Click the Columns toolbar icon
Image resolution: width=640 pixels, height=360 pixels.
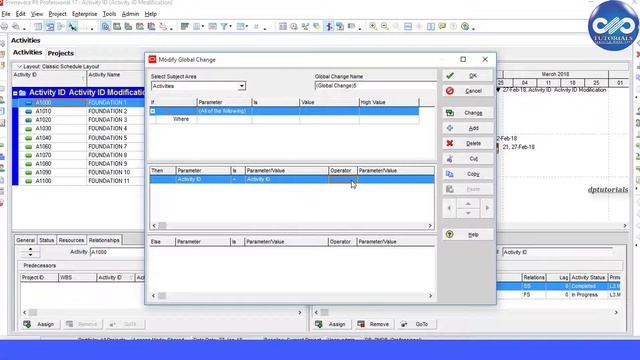(197, 27)
